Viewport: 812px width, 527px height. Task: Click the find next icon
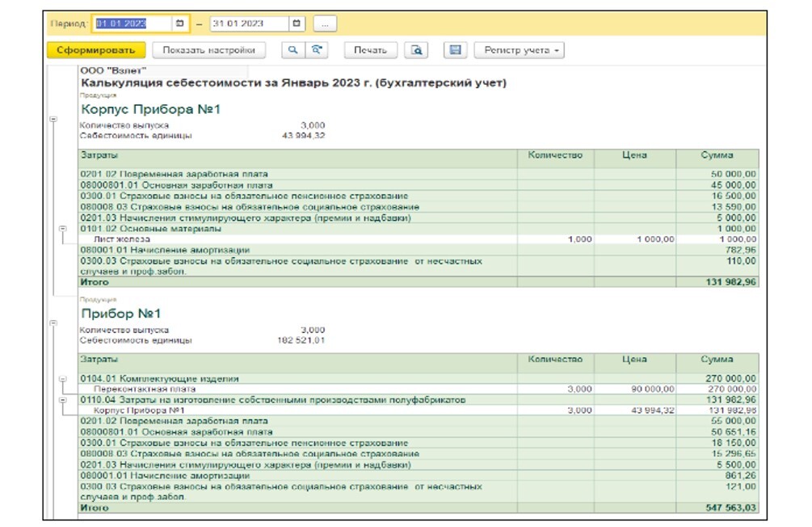[317, 50]
